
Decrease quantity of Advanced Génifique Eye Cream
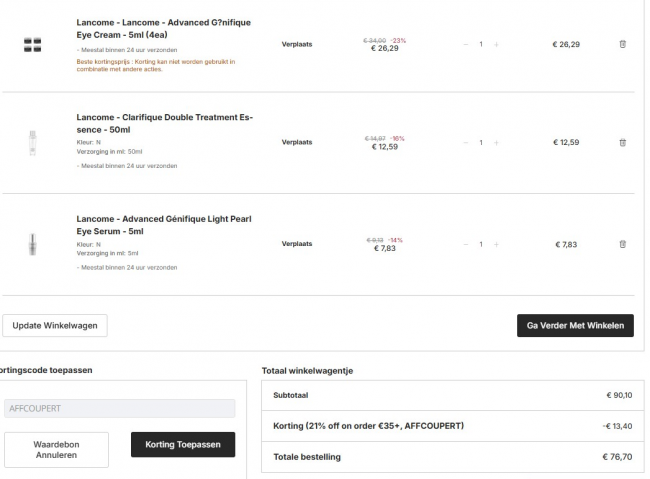(465, 44)
